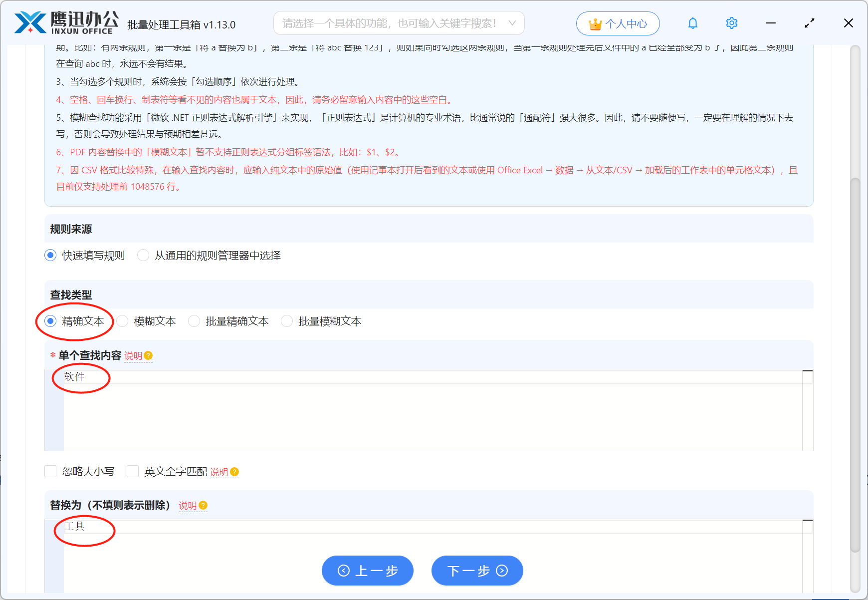
Task: Click the fullscreen expand icon in titlebar
Action: tap(810, 22)
